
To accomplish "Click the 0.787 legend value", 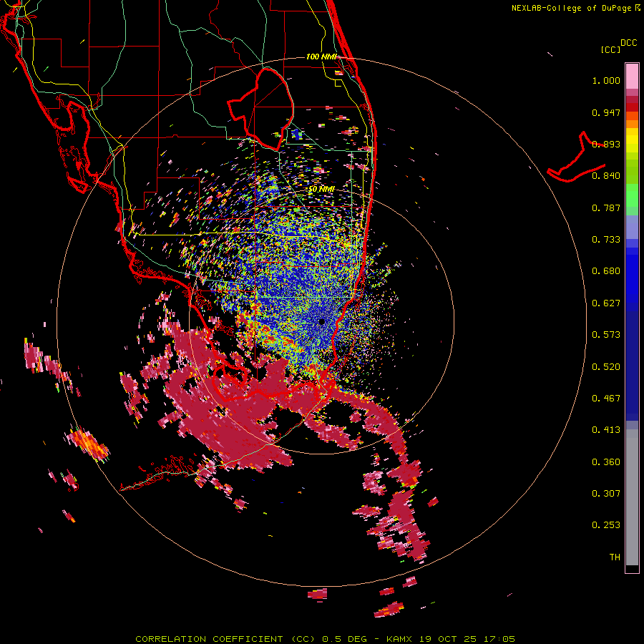I will pos(606,208).
